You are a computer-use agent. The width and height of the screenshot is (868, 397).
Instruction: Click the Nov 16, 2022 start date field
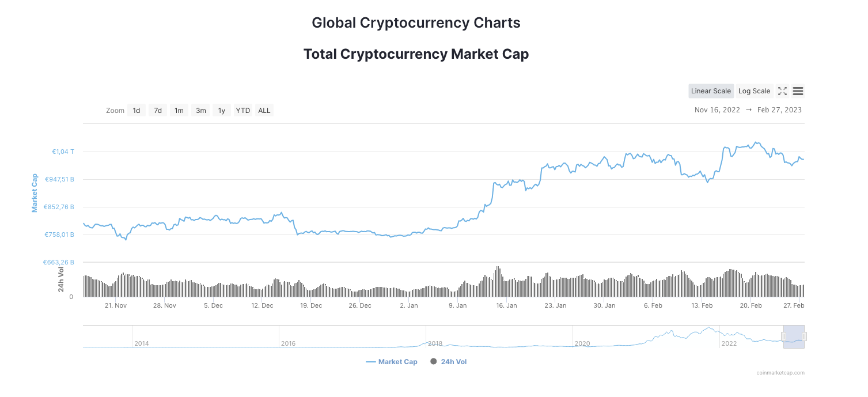pos(717,110)
